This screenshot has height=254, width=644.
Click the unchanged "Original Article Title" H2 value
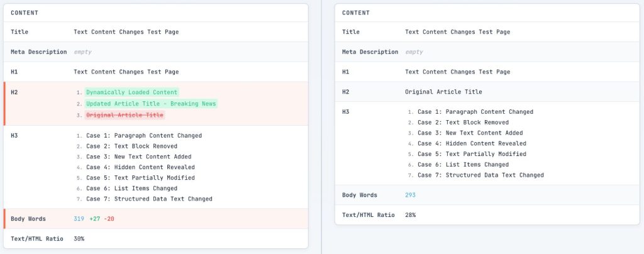pos(443,92)
